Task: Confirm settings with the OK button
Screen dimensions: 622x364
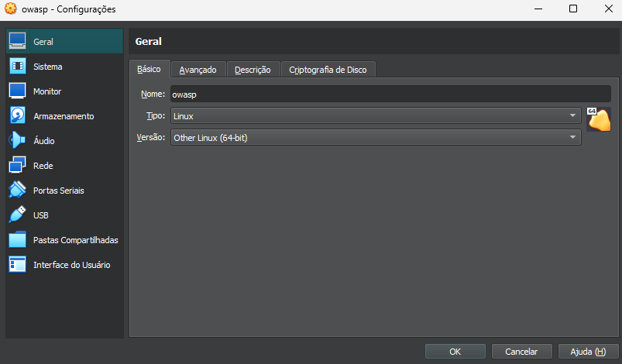Action: pos(455,352)
